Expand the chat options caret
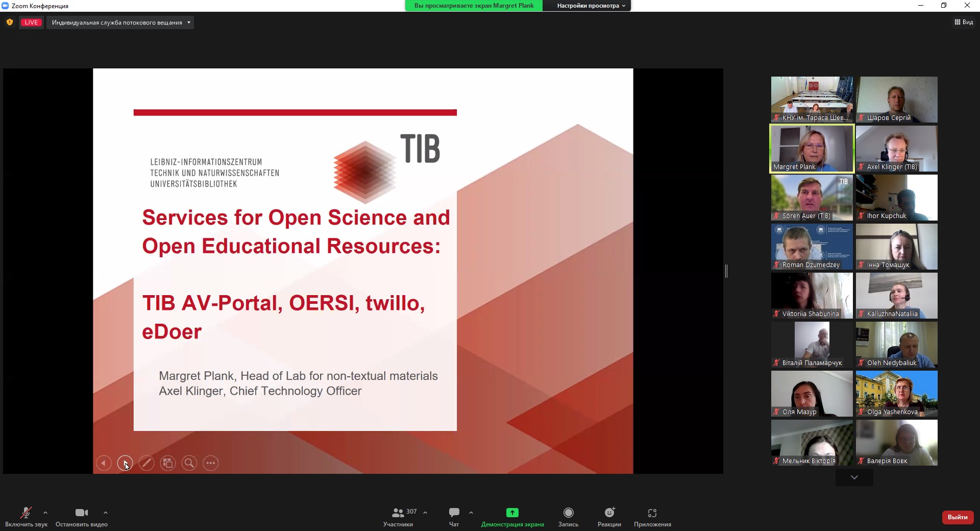This screenshot has height=531, width=980. [x=471, y=513]
